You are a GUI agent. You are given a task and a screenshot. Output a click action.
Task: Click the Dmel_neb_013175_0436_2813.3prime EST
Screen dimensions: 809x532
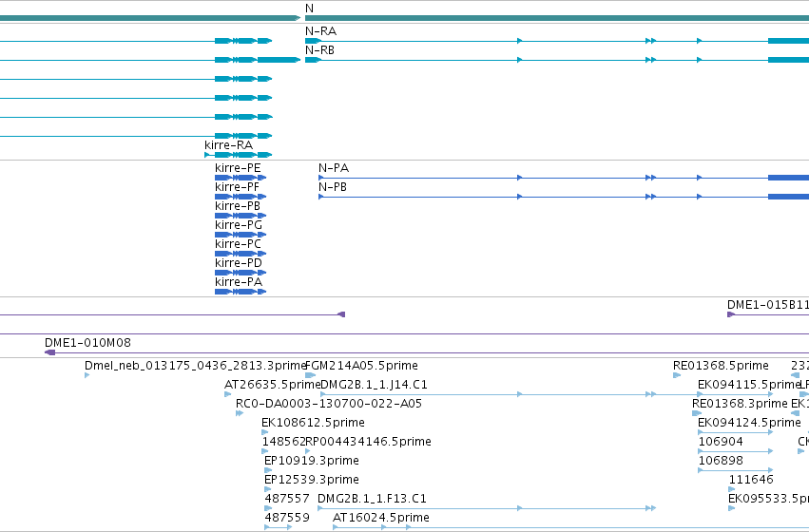[87, 375]
